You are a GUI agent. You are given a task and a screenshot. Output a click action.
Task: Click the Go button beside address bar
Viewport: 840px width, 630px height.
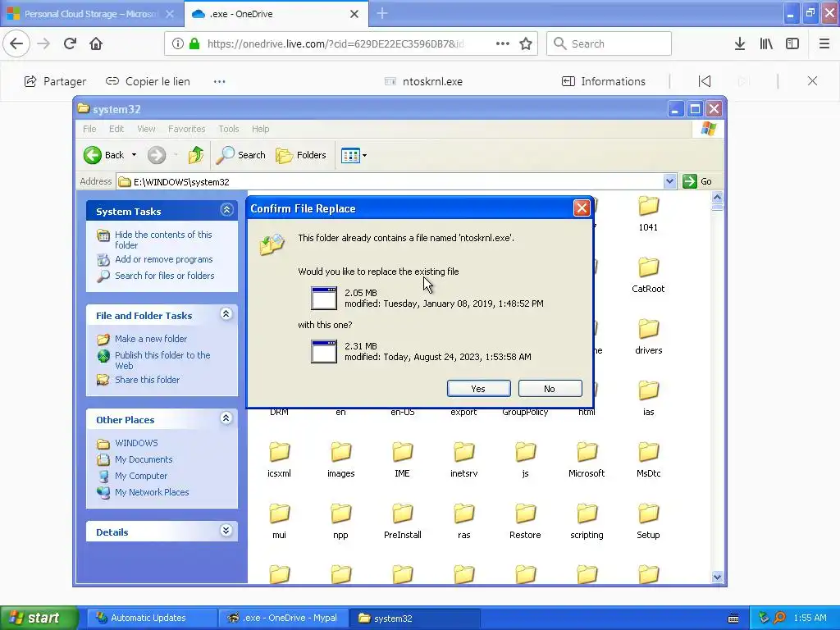697,181
